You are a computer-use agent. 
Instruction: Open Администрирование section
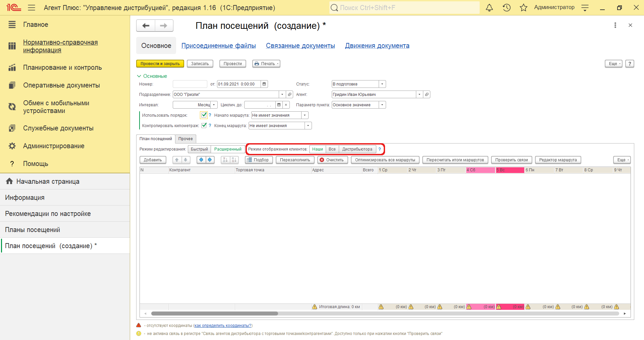(54, 146)
